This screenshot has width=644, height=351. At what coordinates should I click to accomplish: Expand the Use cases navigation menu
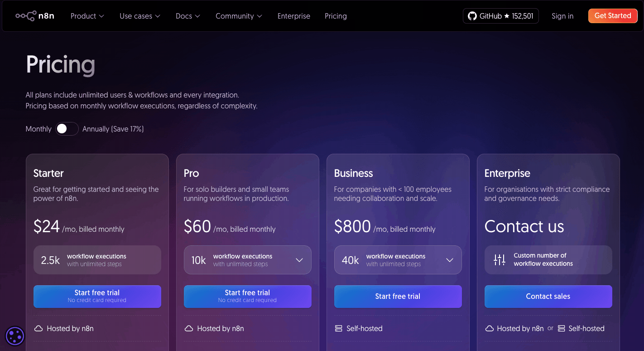point(140,16)
